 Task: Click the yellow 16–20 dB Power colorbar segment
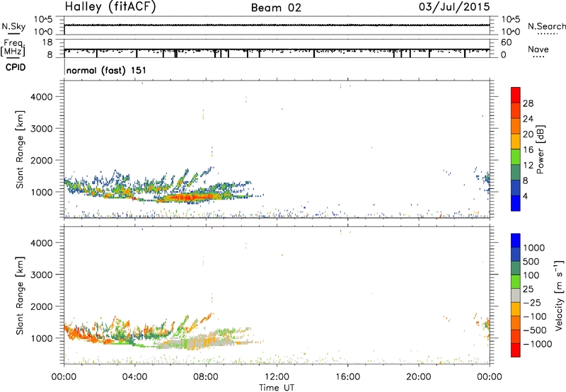point(516,142)
